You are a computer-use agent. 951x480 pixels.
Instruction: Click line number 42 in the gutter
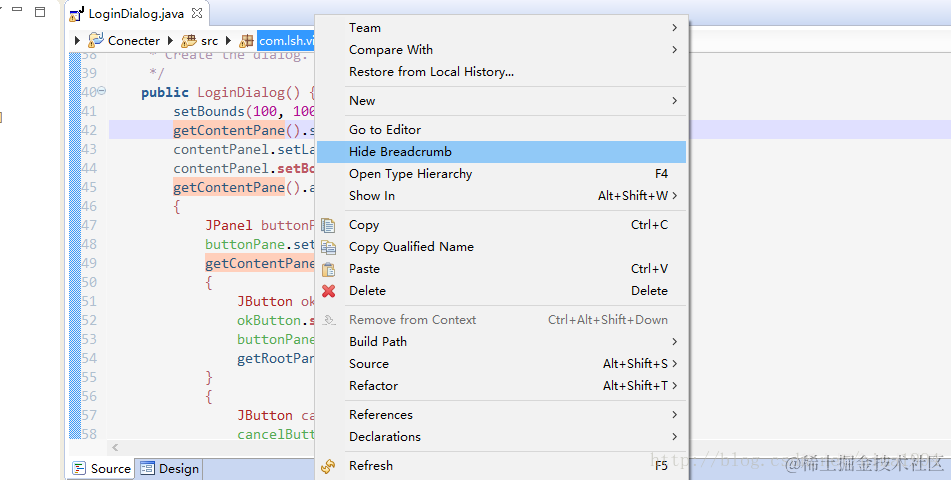89,130
